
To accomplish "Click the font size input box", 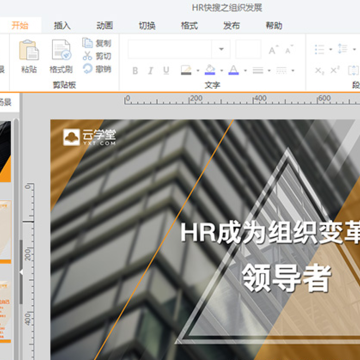I will 248,49.
